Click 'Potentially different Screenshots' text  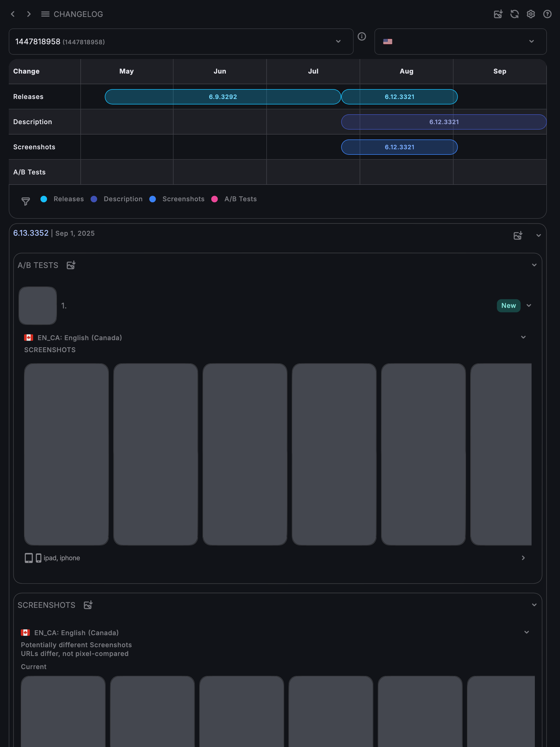pos(76,645)
